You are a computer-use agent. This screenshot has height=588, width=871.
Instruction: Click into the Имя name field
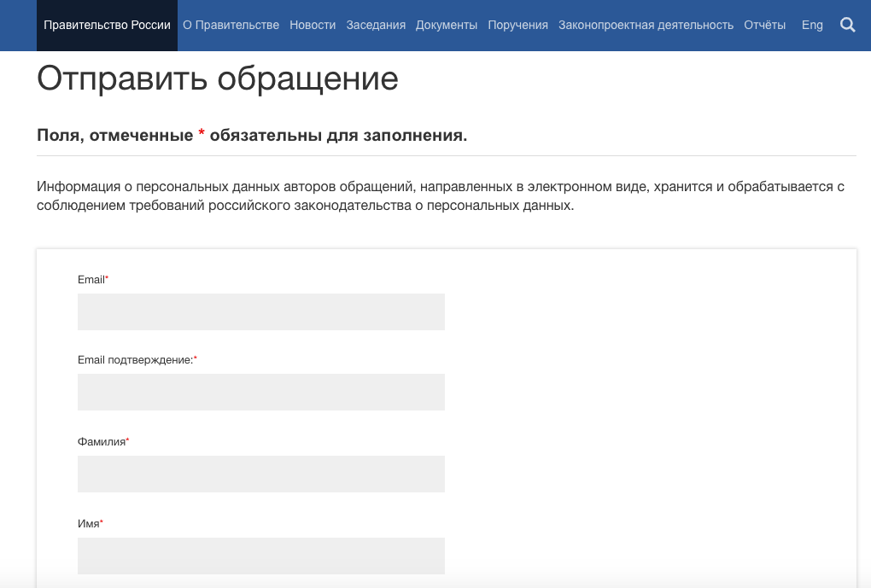coord(260,556)
